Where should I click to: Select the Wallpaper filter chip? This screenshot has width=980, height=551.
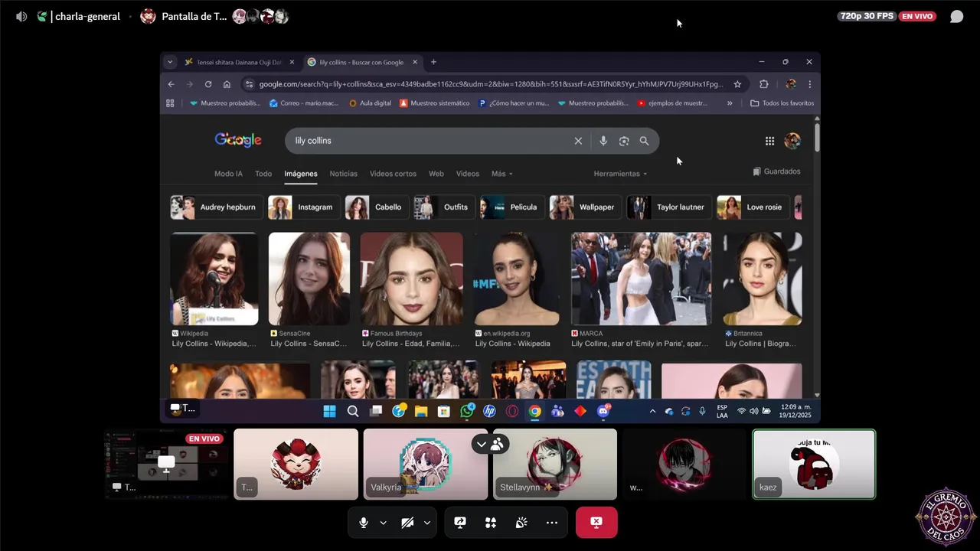point(586,207)
